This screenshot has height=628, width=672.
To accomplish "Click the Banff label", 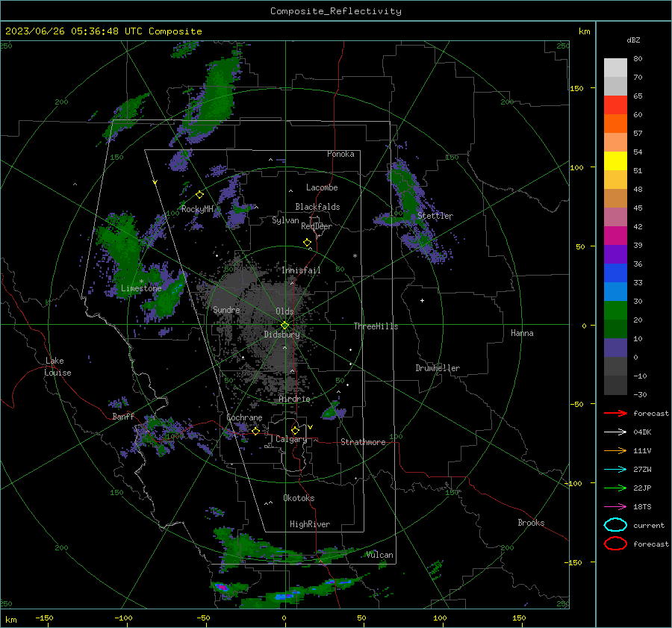I will coord(123,416).
